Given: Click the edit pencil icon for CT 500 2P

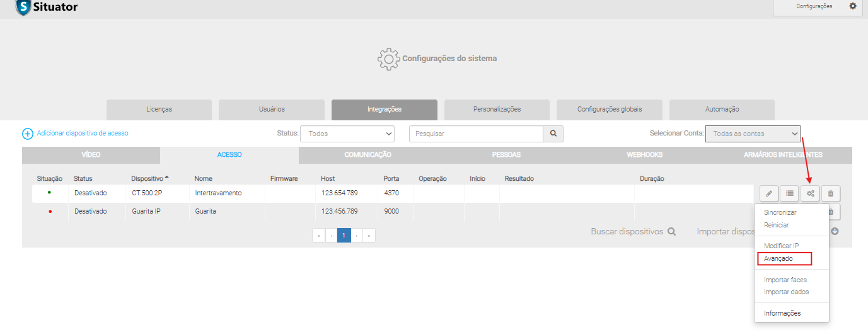Looking at the screenshot, I should (768, 193).
